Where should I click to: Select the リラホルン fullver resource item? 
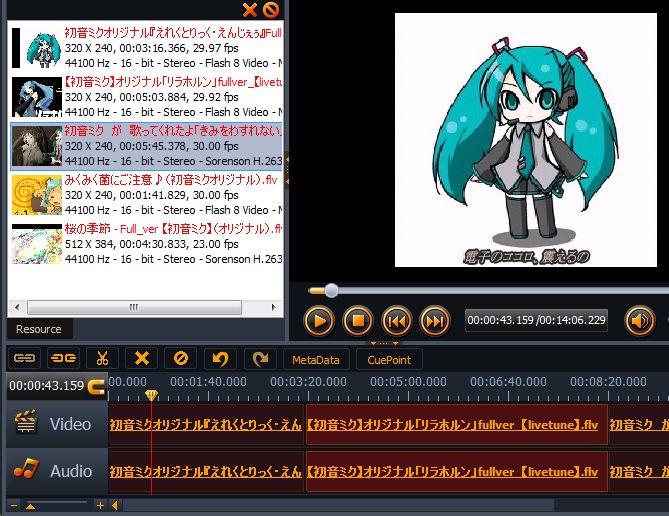pyautogui.click(x=146, y=97)
